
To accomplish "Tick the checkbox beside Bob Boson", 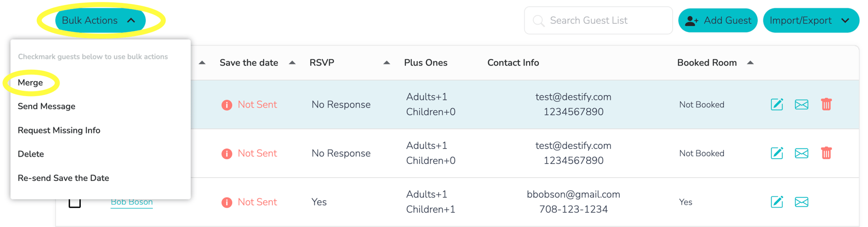I will pyautogui.click(x=75, y=203).
